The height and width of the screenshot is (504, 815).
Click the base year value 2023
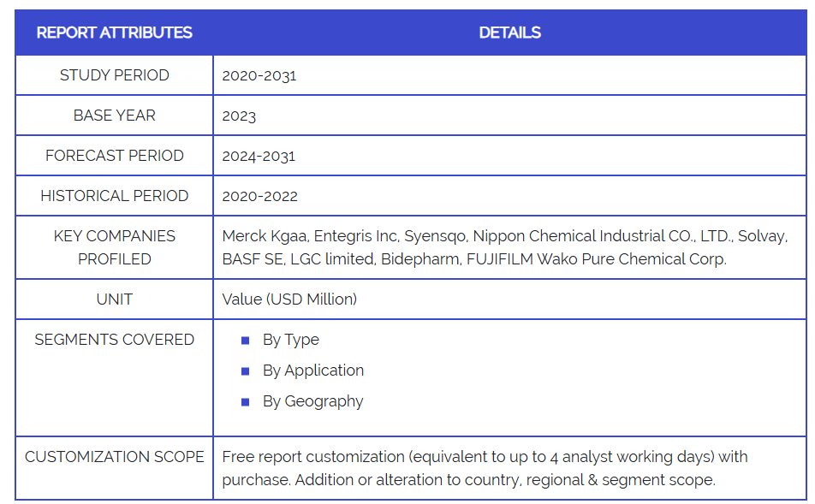coord(239,116)
